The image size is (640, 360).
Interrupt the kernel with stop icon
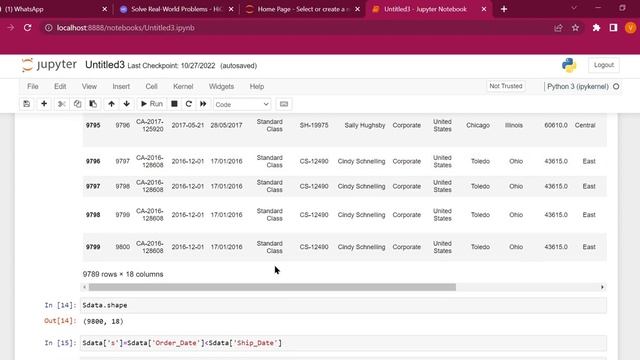tap(174, 104)
